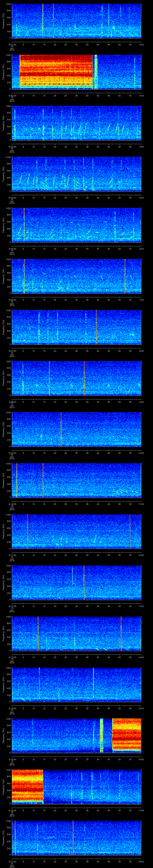Click the '2:00' end time label
The height and width of the screenshot is (868, 153).
(141, 44)
